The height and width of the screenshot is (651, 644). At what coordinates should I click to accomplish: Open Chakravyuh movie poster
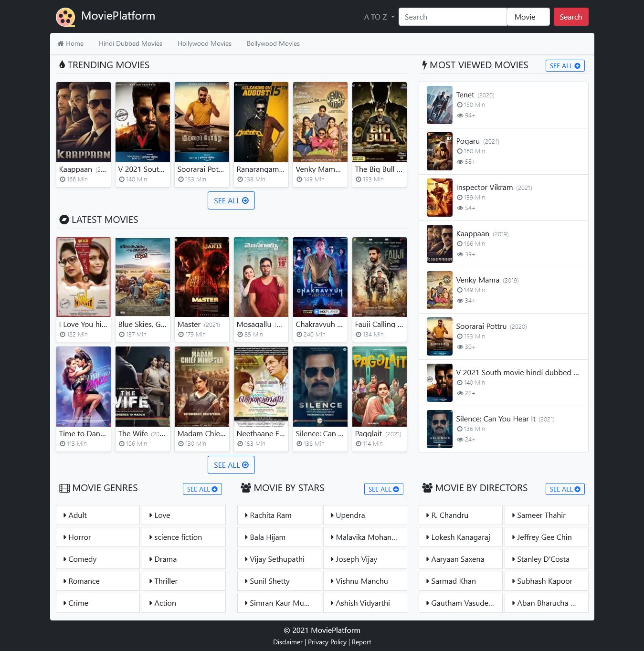[320, 277]
